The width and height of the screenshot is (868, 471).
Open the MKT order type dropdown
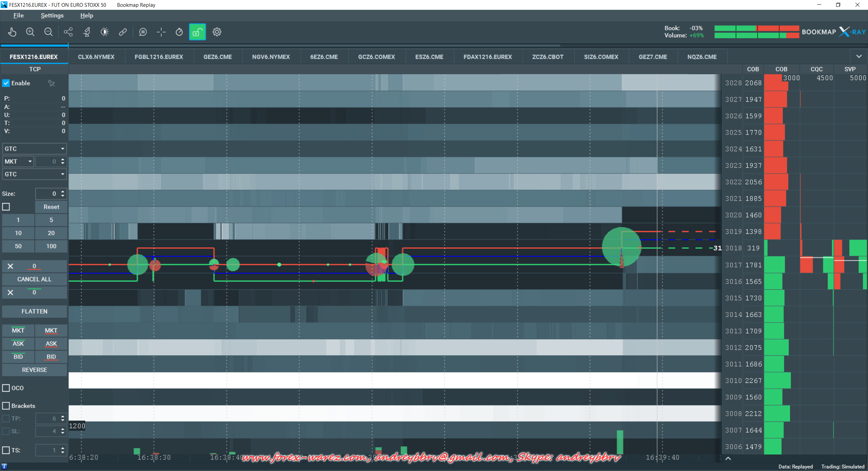click(18, 161)
